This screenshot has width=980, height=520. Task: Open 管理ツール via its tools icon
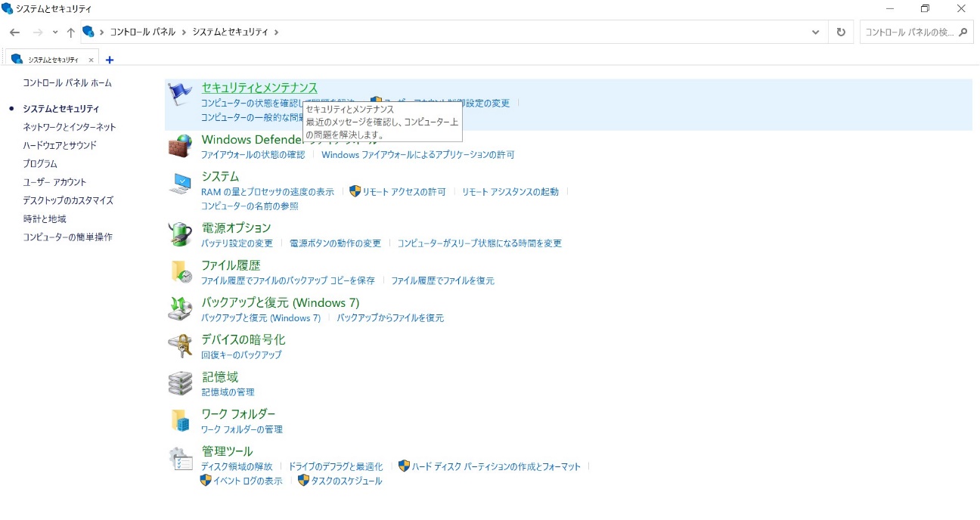(179, 457)
